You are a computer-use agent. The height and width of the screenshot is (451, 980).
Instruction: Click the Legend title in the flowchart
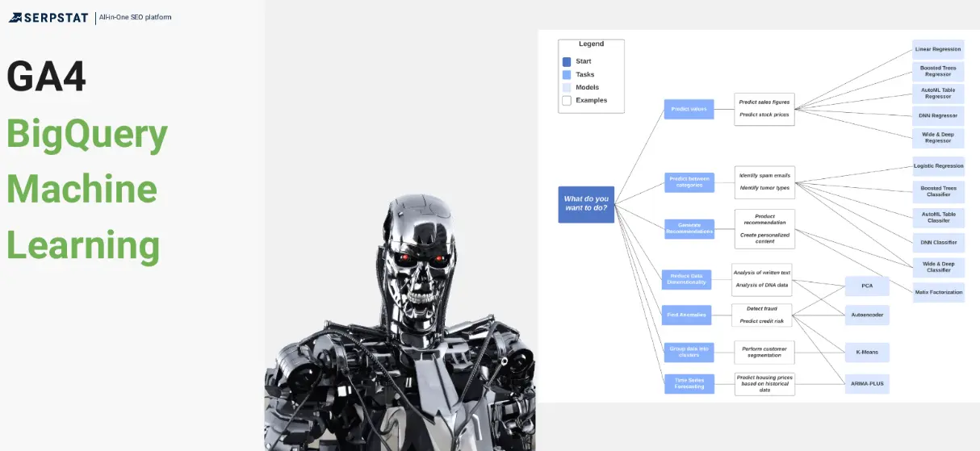coord(591,44)
